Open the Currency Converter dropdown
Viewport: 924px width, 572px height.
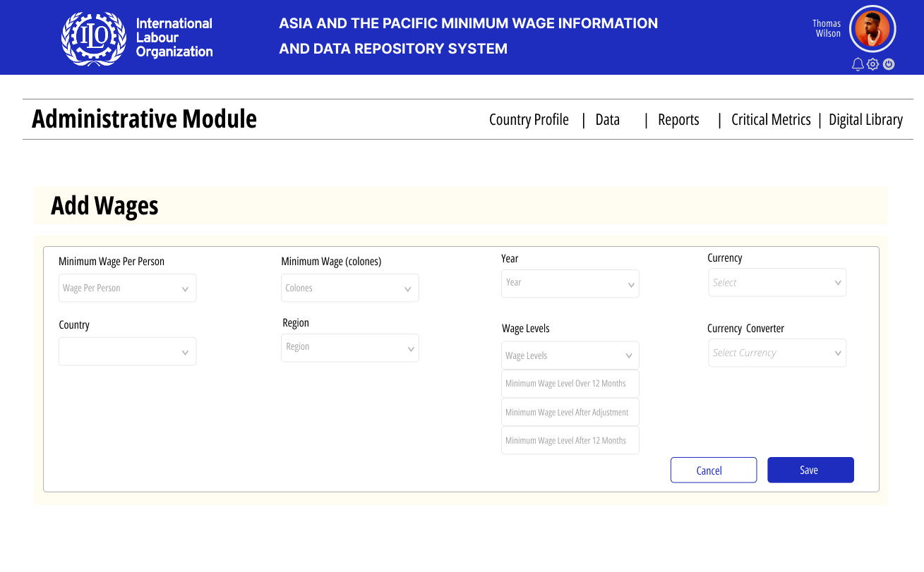[776, 353]
